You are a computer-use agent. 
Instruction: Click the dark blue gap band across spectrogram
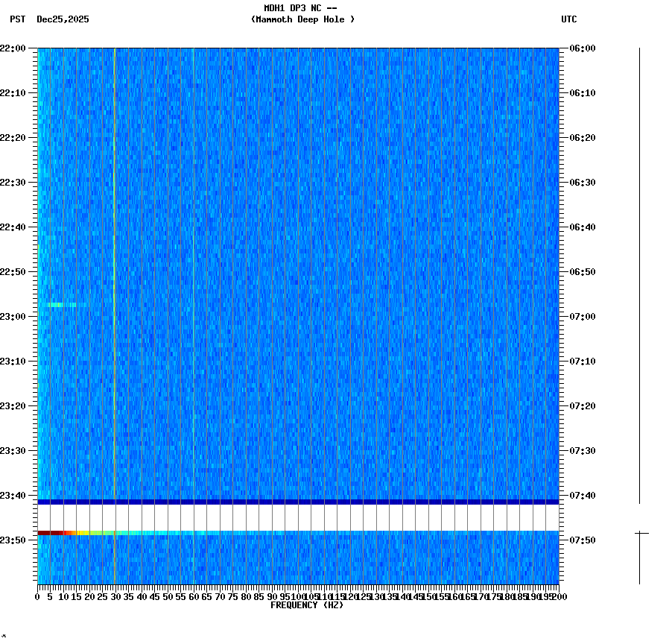coord(298,501)
